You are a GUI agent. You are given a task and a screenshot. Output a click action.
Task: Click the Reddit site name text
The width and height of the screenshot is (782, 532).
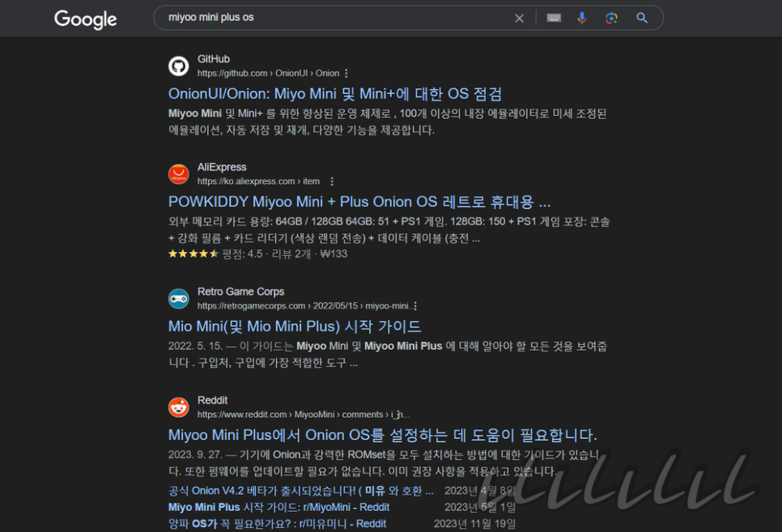[x=212, y=400]
